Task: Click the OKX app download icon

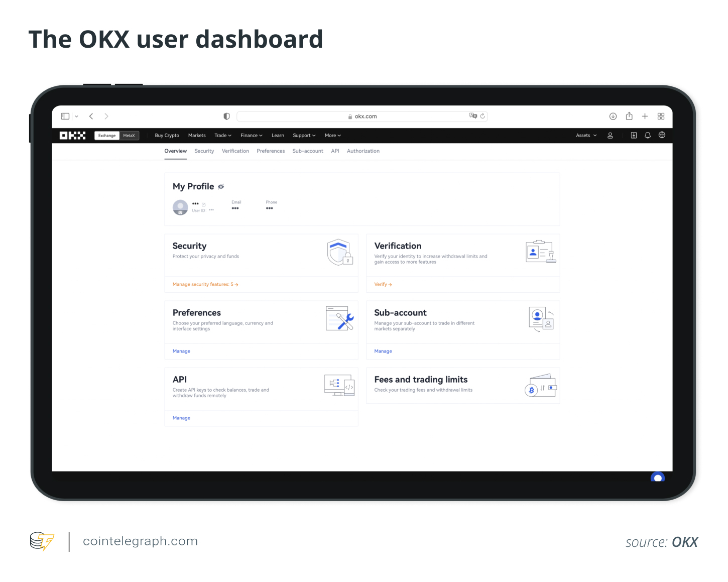Action: point(634,136)
